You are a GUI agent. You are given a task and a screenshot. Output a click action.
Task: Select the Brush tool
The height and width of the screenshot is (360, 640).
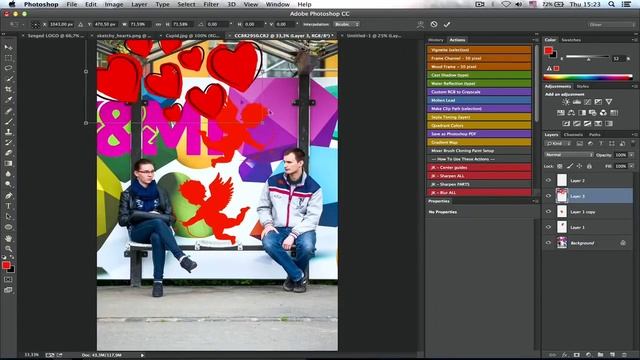tap(8, 121)
